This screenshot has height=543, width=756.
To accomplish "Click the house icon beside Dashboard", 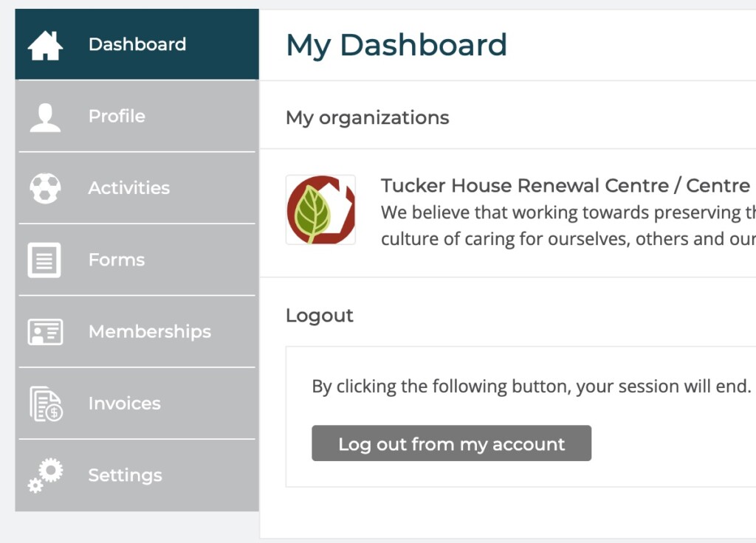I will (45, 46).
